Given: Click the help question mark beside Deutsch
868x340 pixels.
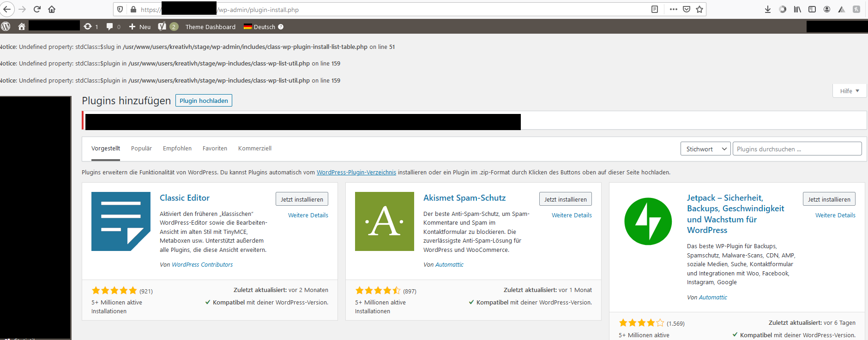Looking at the screenshot, I should click(x=281, y=27).
